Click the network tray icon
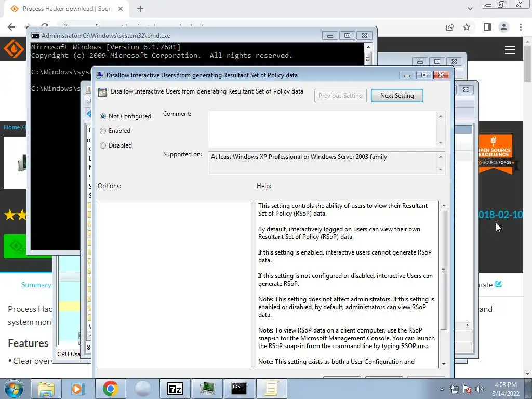 point(454,390)
